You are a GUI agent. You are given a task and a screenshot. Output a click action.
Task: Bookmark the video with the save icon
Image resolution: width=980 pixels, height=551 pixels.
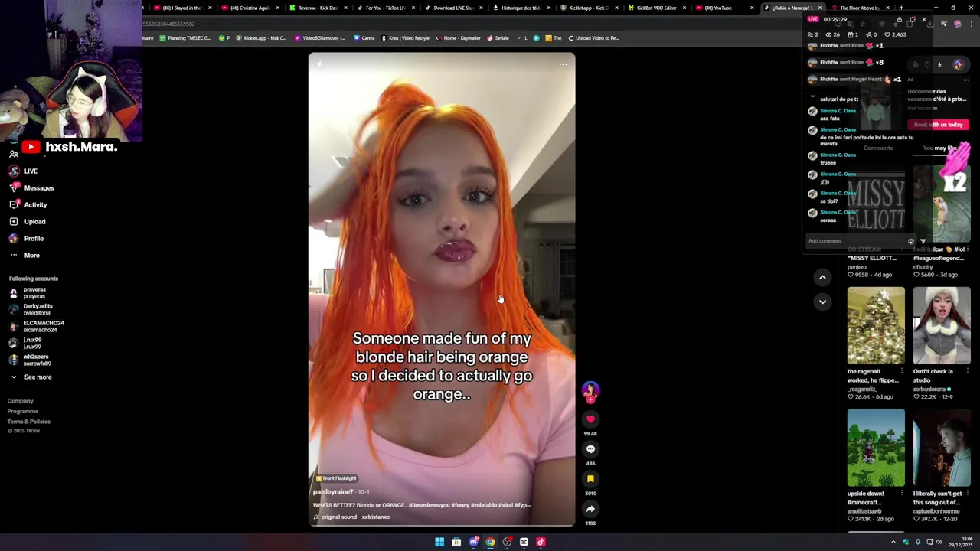[x=590, y=479]
